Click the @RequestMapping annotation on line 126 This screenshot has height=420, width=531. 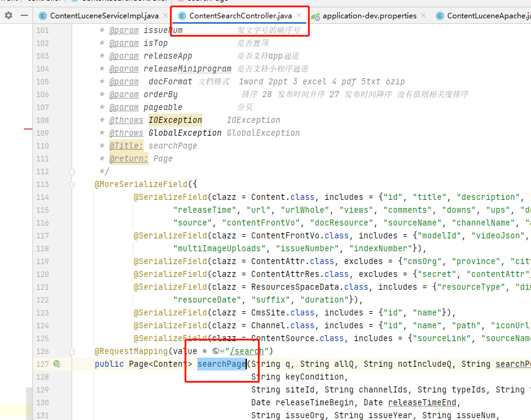click(131, 352)
